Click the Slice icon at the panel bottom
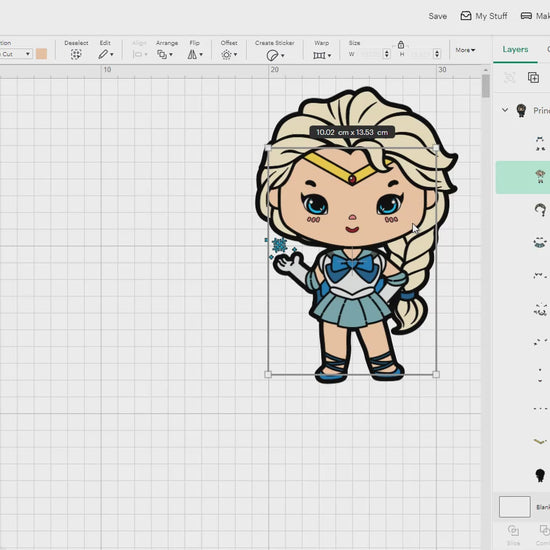The height and width of the screenshot is (550, 550). (513, 530)
